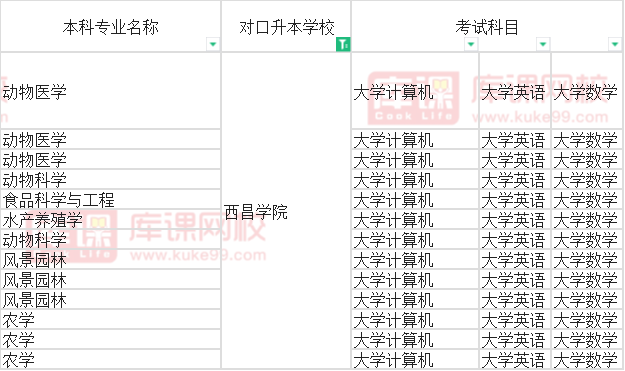Select the 动物科学 cell directly below 水产养殖学
The width and height of the screenshot is (625, 371).
point(110,239)
